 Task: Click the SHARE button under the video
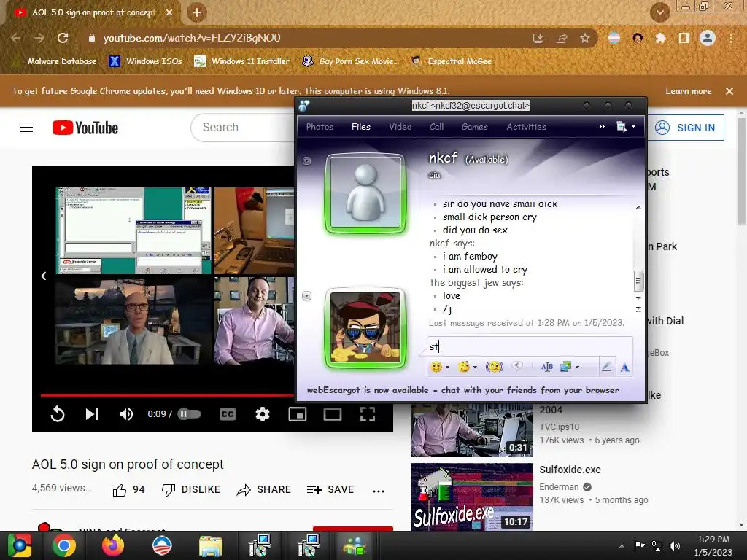pyautogui.click(x=264, y=489)
